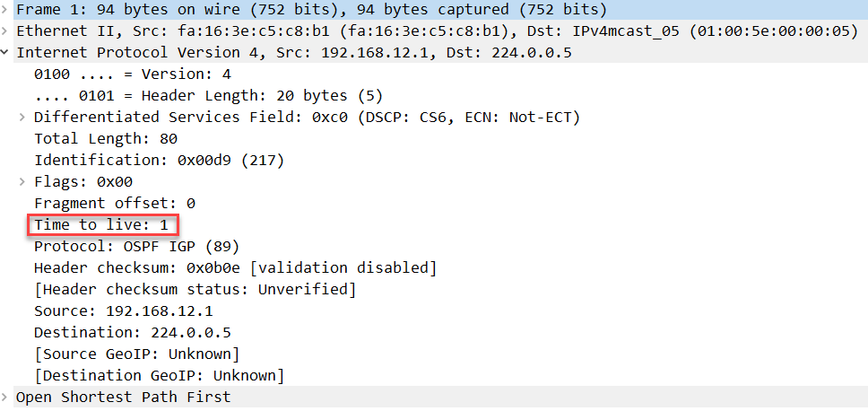The height and width of the screenshot is (411, 868).
Task: Select the Header checksum: 0x0b0e line
Action: click(x=235, y=268)
